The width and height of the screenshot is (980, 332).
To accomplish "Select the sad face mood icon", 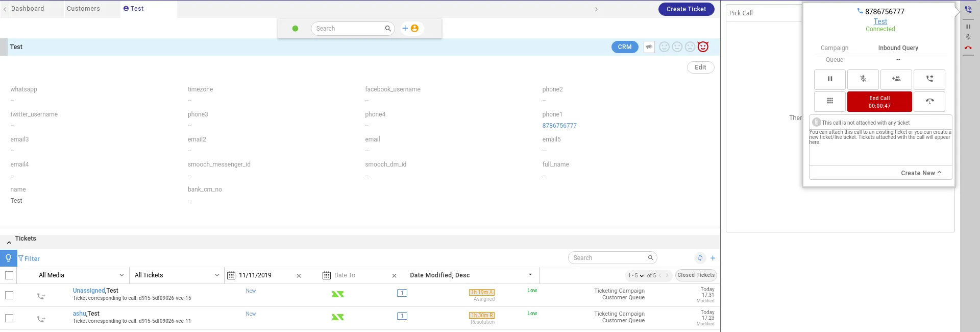I will point(690,47).
